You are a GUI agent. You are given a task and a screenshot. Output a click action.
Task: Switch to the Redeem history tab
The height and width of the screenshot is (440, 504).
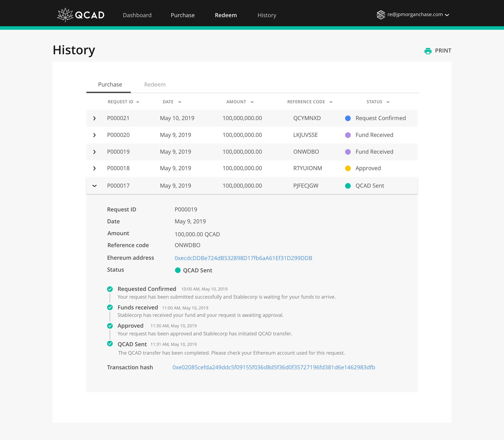[155, 85]
